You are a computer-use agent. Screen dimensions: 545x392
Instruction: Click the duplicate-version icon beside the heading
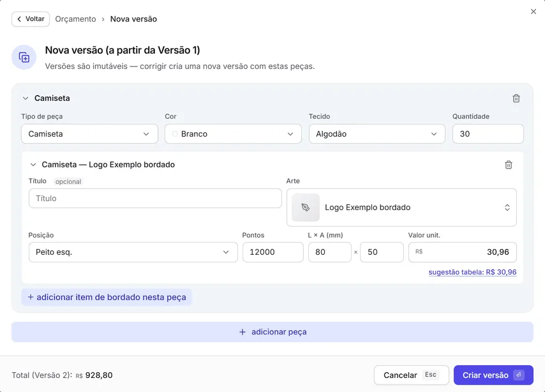[24, 57]
